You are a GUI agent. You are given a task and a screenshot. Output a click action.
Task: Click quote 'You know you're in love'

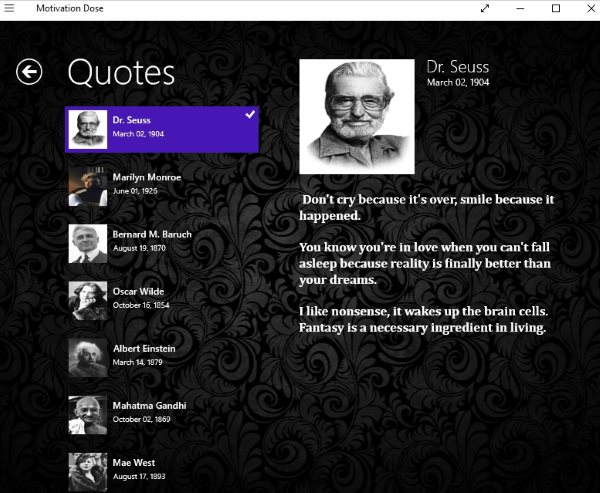tap(425, 263)
